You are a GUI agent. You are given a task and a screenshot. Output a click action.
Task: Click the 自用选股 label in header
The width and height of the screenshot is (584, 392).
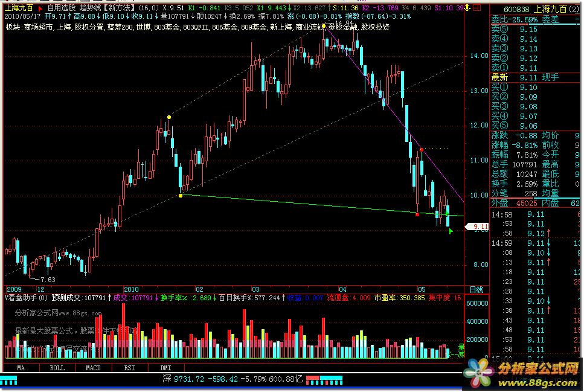point(61,8)
